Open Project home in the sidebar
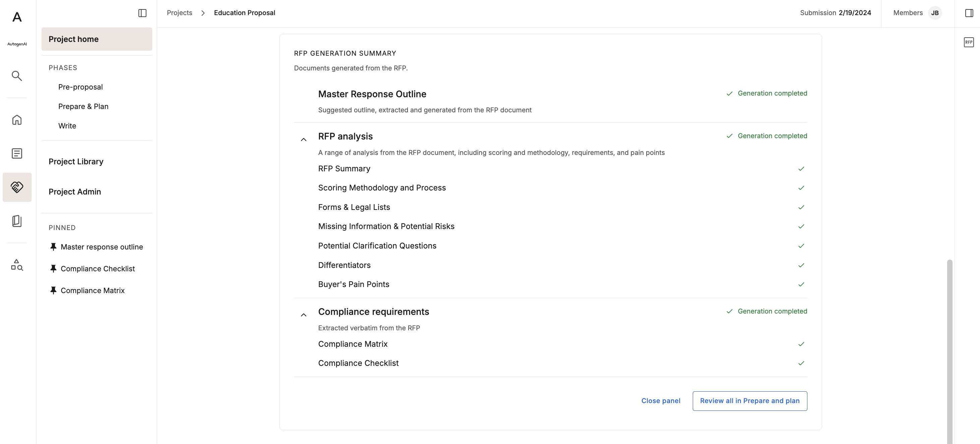The height and width of the screenshot is (444, 980). click(97, 39)
